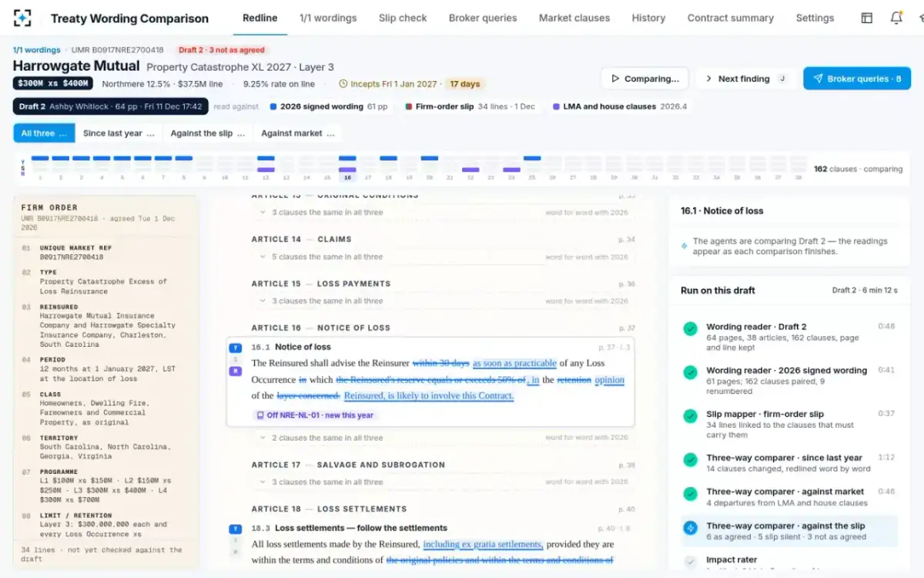Click blue running icon for comparer against the slip

pos(691,528)
